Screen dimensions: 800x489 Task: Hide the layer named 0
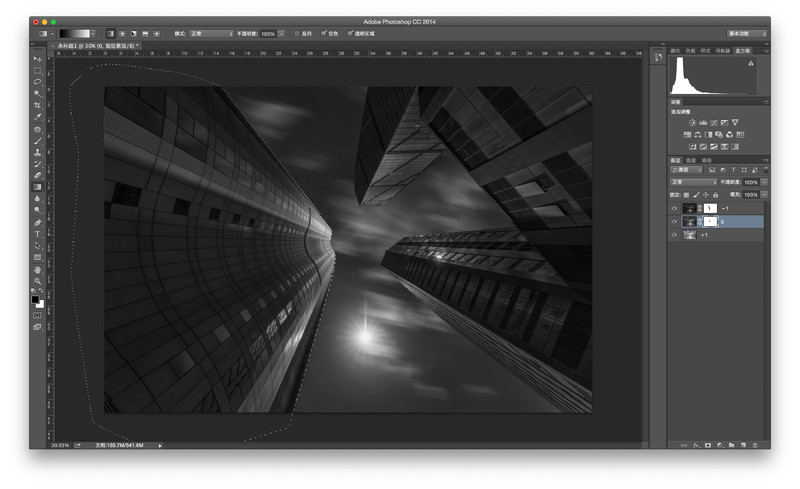coord(674,222)
